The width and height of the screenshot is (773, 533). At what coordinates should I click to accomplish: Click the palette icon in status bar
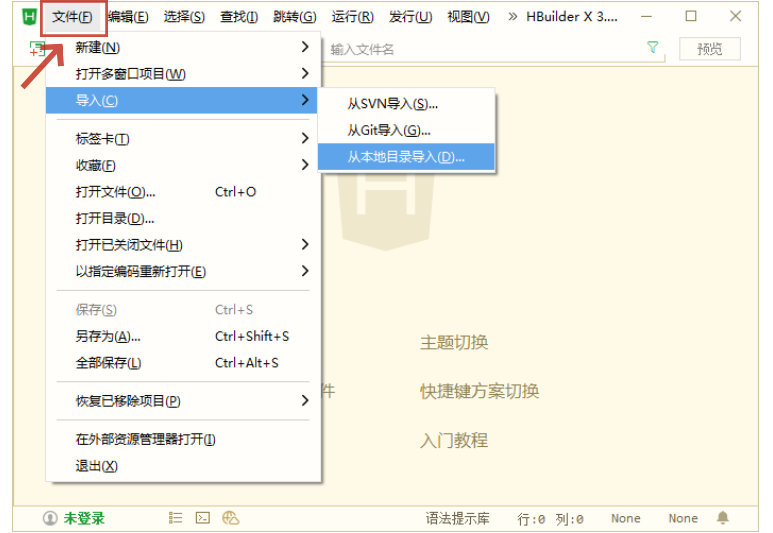231,518
